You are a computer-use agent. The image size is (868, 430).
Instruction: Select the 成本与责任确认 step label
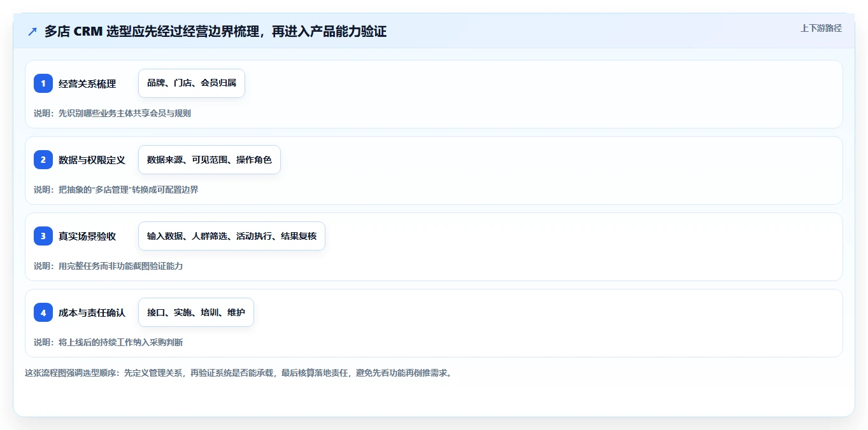point(92,312)
